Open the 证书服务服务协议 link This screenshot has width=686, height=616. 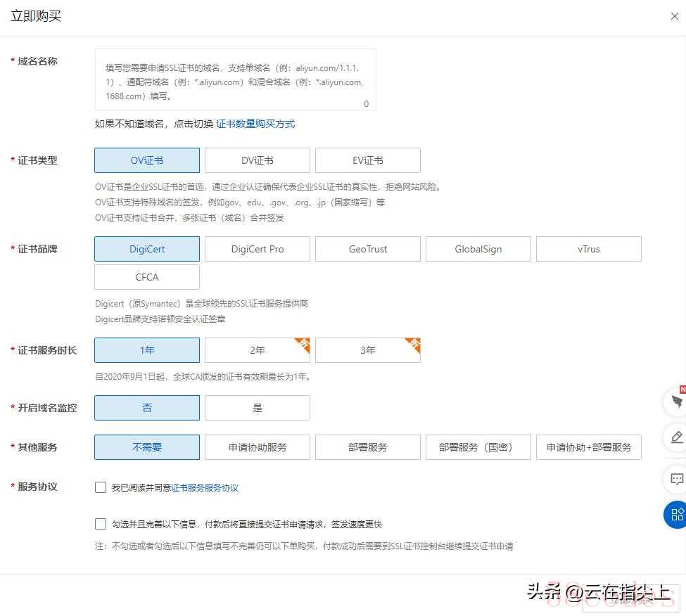coord(205,487)
